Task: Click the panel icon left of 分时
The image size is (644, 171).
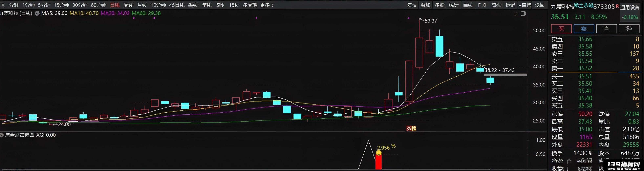Action: [x=2, y=5]
